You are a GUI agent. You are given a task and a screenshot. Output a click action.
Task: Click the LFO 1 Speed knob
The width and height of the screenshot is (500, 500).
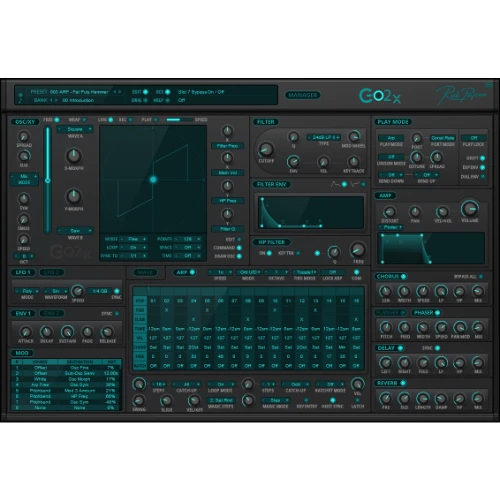coord(78,291)
